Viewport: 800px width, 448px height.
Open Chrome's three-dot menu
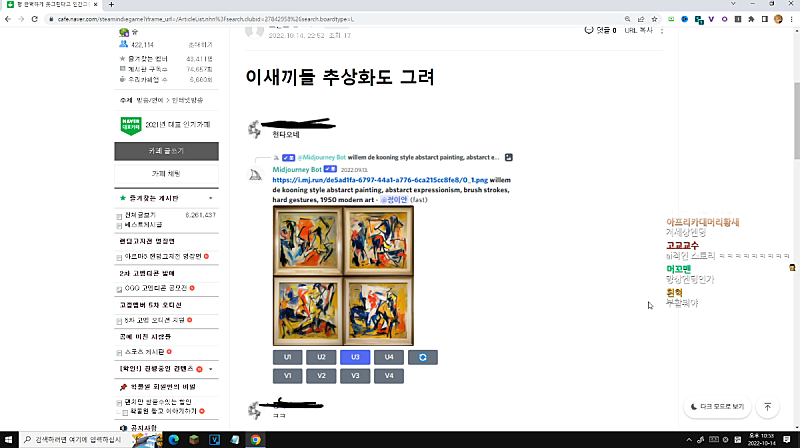[x=791, y=19]
